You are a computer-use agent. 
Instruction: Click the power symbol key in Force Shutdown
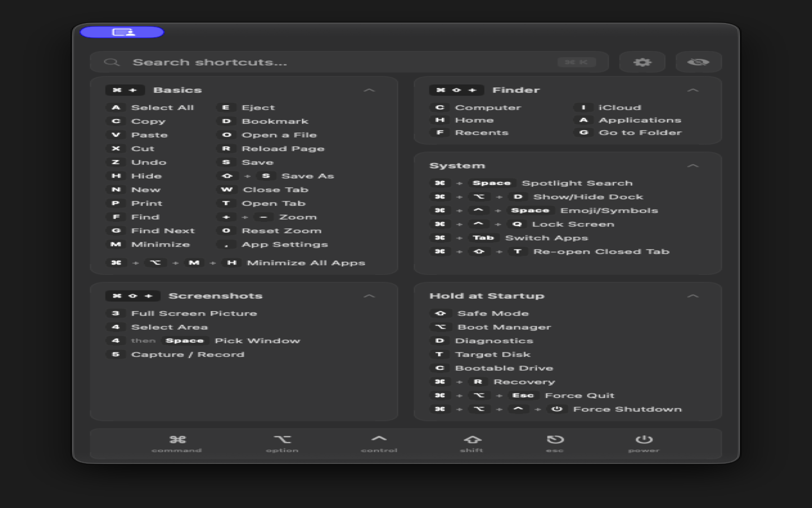(557, 409)
